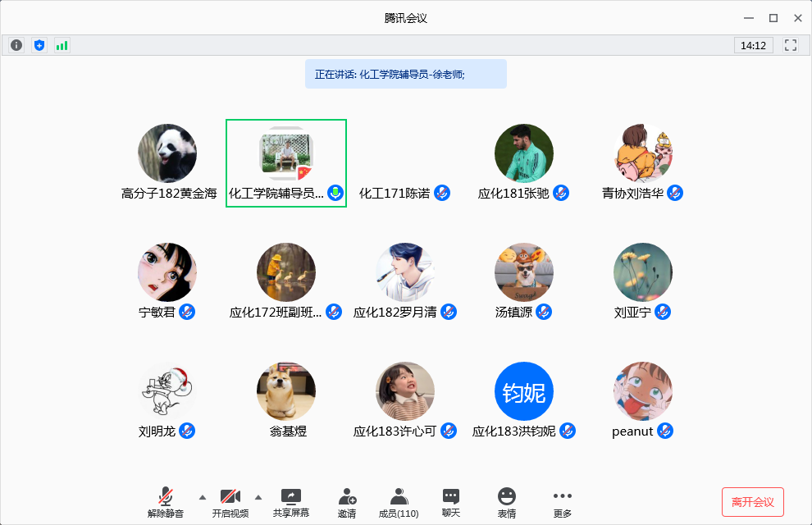The width and height of the screenshot is (812, 525).
Task: Open the Emoji (表情) reactions
Action: (507, 503)
